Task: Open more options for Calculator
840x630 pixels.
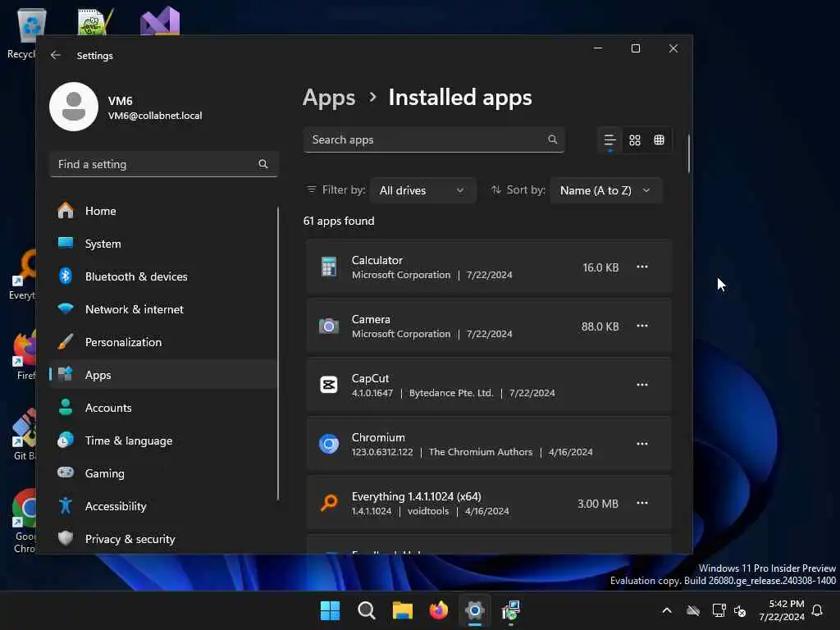Action: coord(641,267)
